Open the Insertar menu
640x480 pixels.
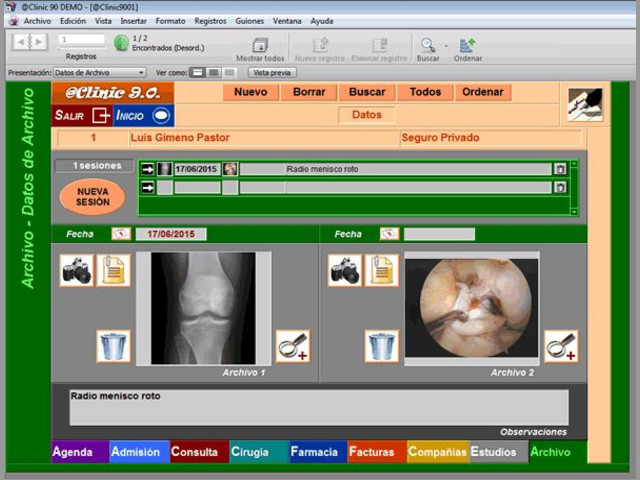pos(133,21)
